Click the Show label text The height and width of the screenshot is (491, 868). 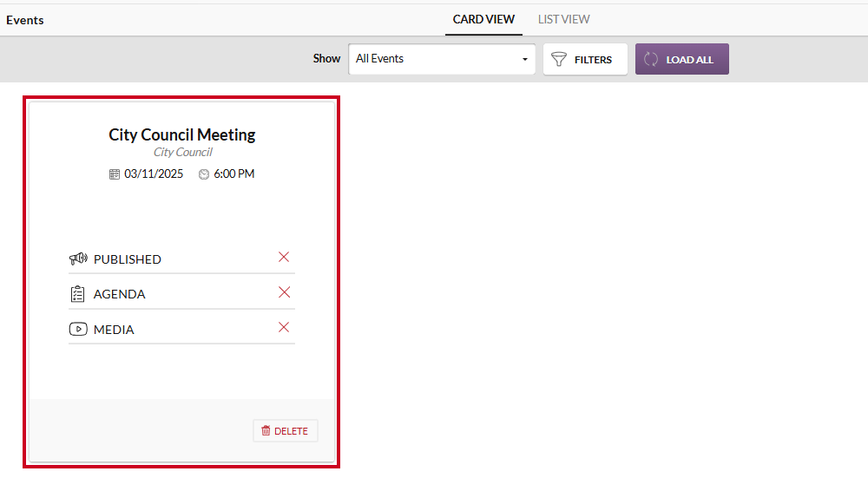[x=326, y=59]
